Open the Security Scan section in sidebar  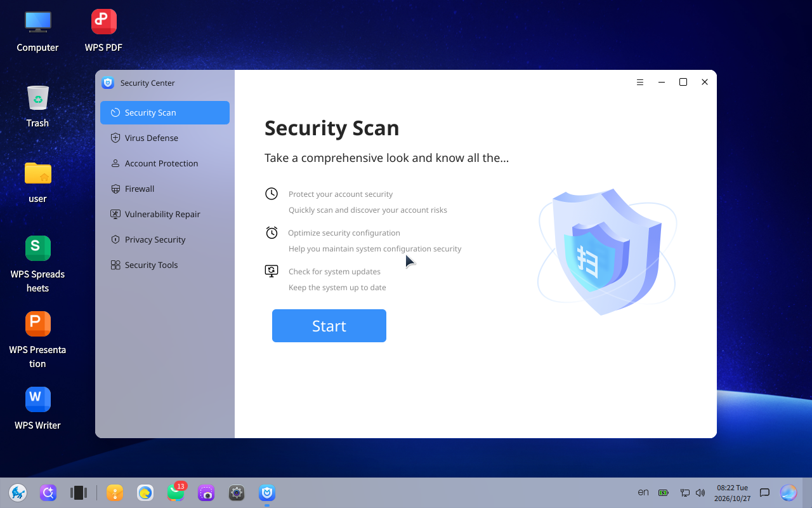pyautogui.click(x=165, y=112)
